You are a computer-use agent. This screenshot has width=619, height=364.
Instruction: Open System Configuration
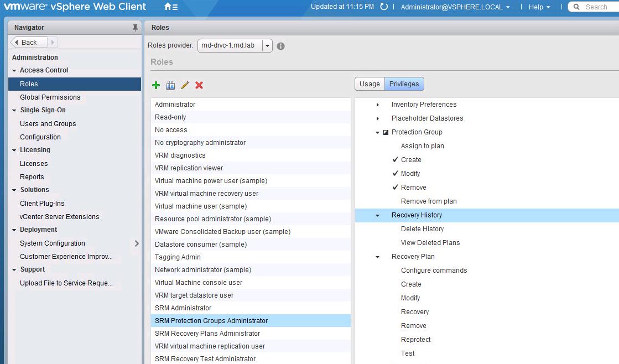(53, 243)
